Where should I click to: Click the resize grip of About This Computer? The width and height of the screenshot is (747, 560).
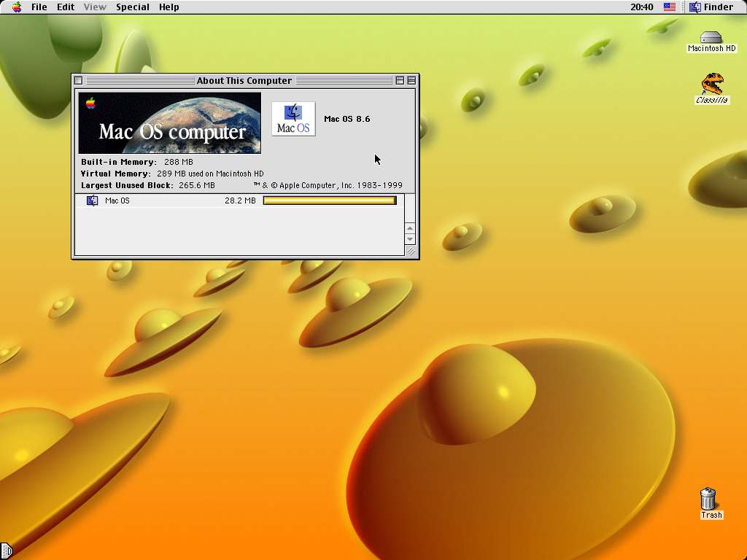(x=411, y=251)
